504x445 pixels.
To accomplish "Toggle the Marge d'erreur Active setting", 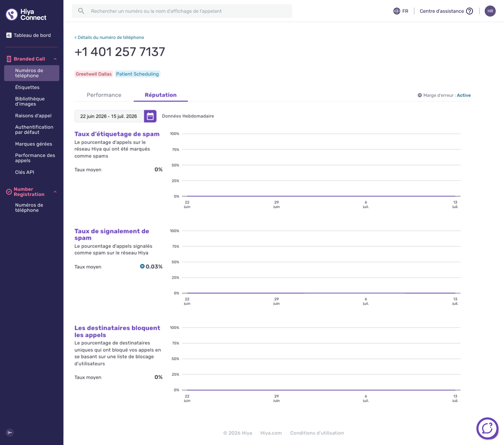I will pos(464,95).
